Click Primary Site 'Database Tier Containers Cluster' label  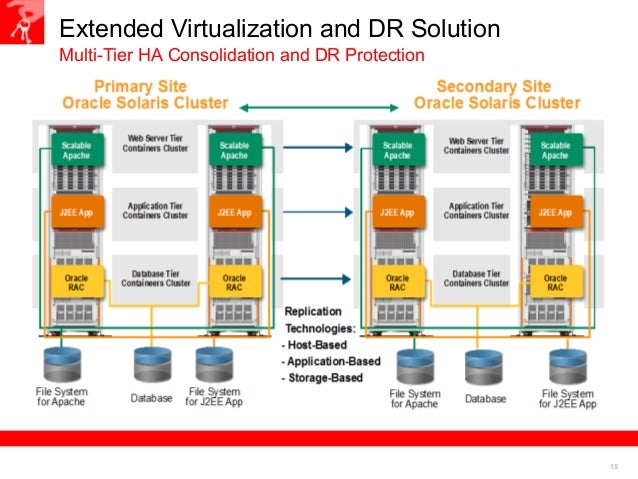click(156, 278)
